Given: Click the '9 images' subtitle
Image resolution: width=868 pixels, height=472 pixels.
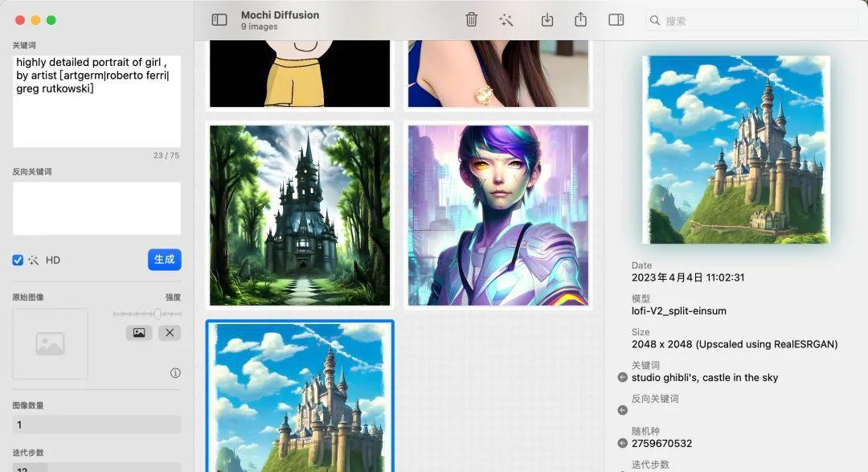Looking at the screenshot, I should (259, 27).
